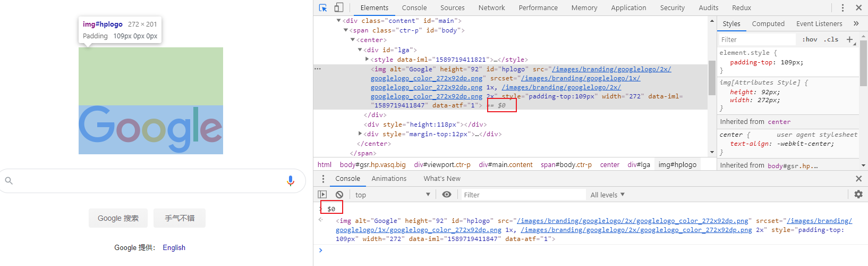Screen dimensions: 868x266
Task: Click the clear console icon
Action: 339,195
